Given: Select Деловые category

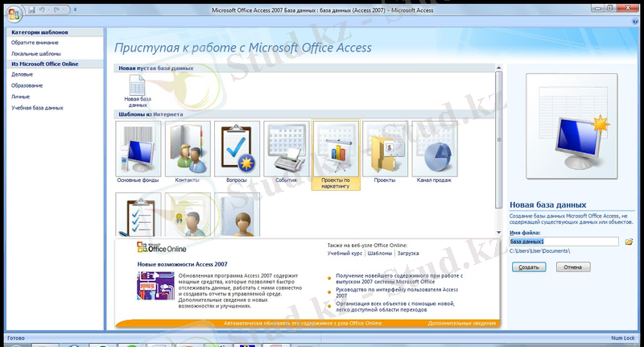Looking at the screenshot, I should pos(23,74).
